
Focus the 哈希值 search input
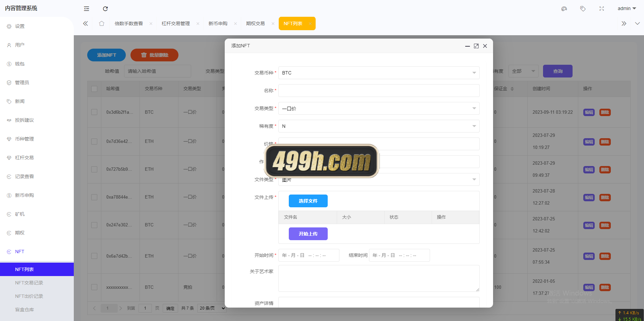coord(158,71)
